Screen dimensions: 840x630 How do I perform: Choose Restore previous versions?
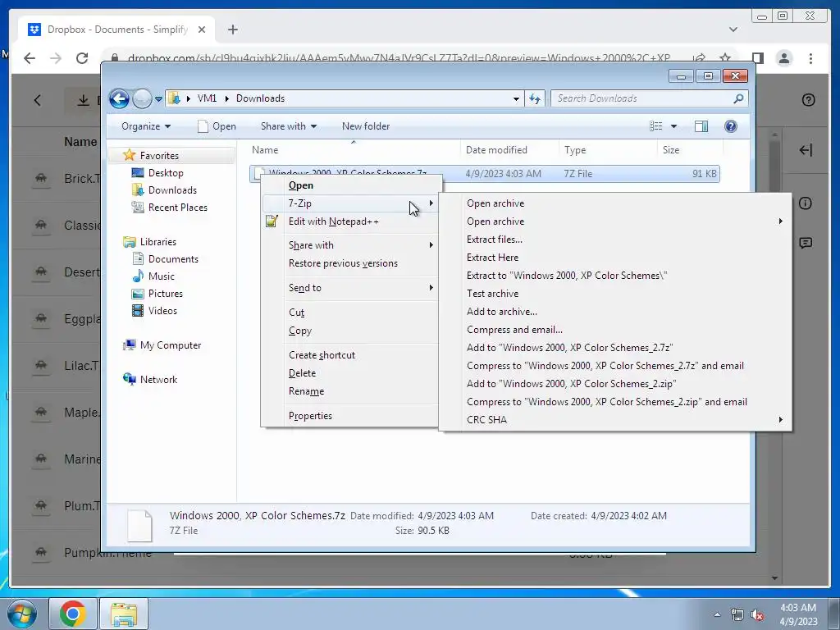coord(349,263)
